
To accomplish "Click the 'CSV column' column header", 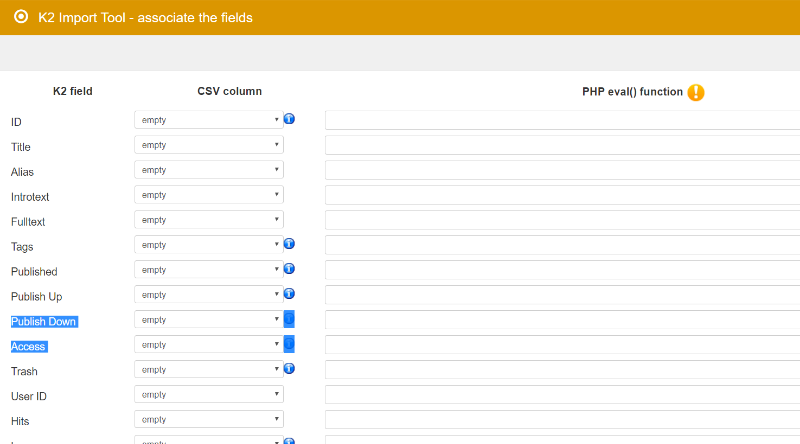I will pyautogui.click(x=230, y=91).
